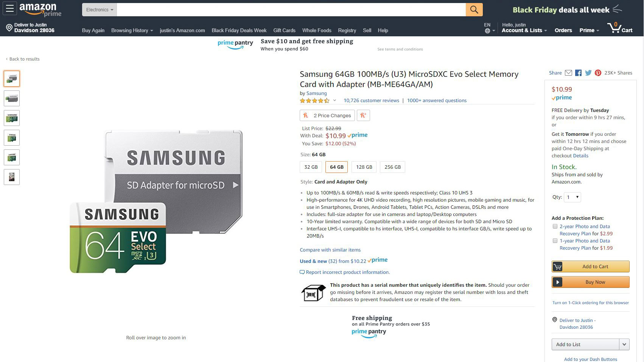
Task: Open the Electronics search category dropdown
Action: (x=100, y=10)
